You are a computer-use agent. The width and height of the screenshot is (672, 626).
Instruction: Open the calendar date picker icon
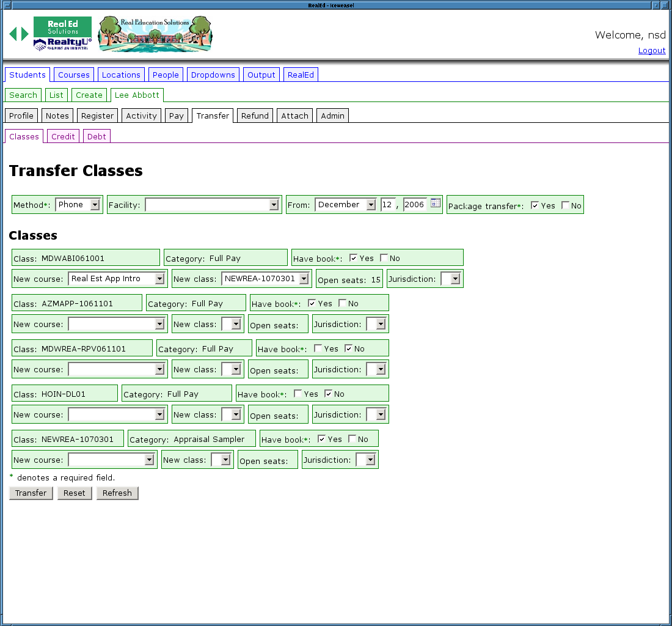[x=436, y=204]
